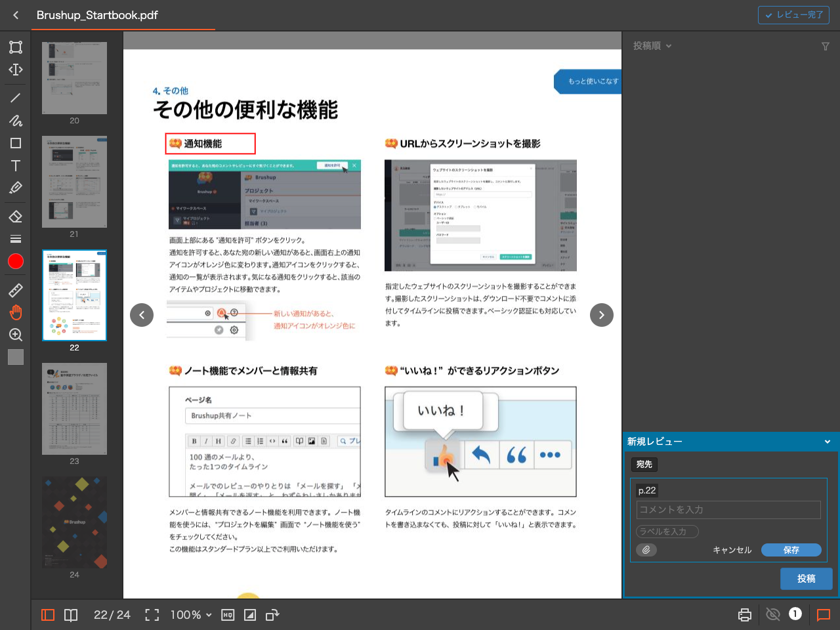Click the comment count badge 1
Screen dimensions: 840x630
coord(795,614)
